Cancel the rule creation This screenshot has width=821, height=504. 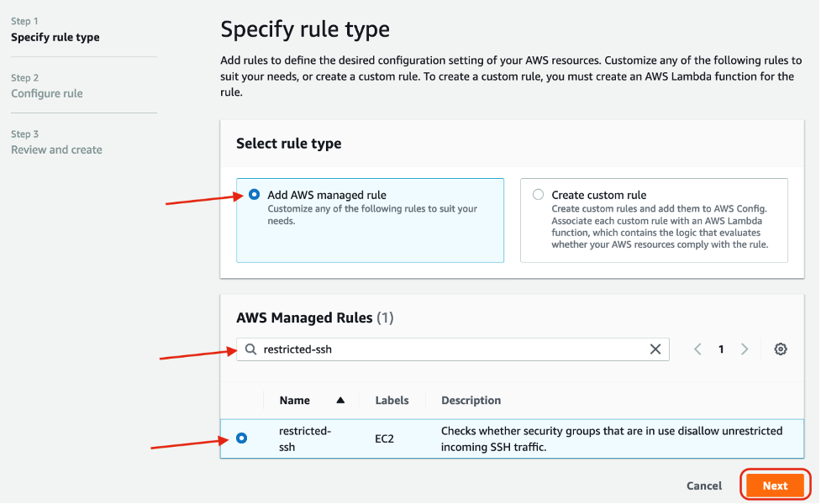[x=703, y=485]
